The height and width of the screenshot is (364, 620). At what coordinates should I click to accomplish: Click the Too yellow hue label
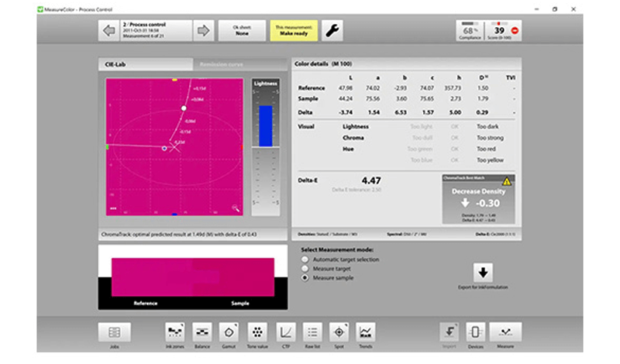tap(490, 160)
